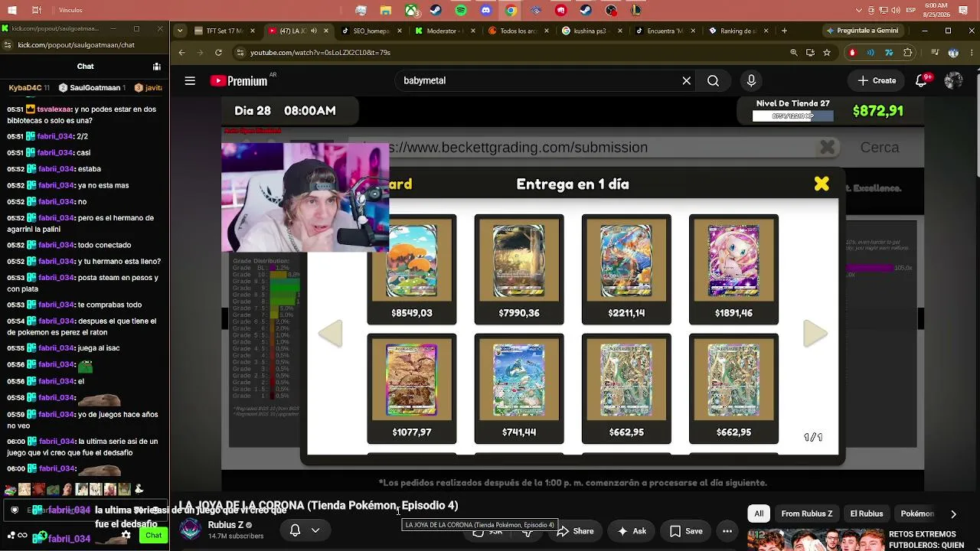
Task: Select the card priced $7990,36
Action: click(519, 269)
